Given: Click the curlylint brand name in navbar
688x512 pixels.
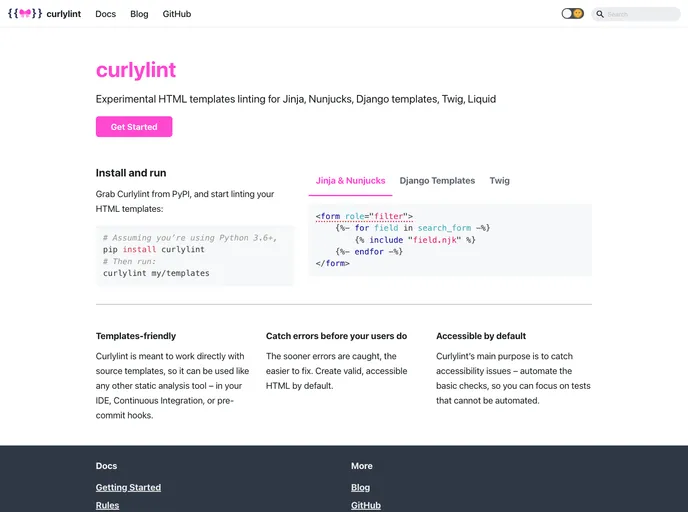Looking at the screenshot, I should tap(64, 14).
